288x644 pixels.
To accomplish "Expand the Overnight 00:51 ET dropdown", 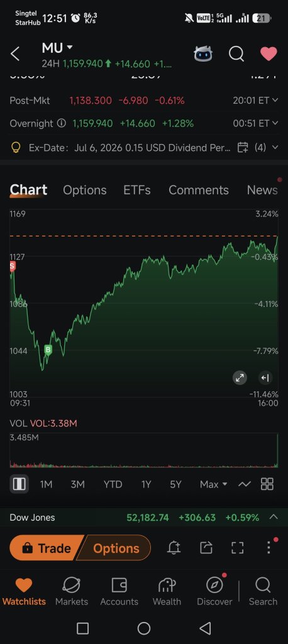I will click(275, 123).
